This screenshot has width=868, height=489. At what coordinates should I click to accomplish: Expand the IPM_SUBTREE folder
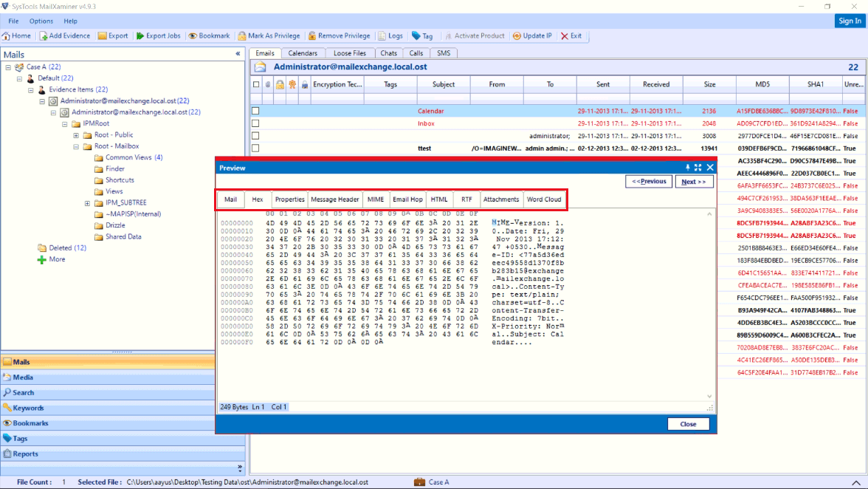(x=87, y=203)
